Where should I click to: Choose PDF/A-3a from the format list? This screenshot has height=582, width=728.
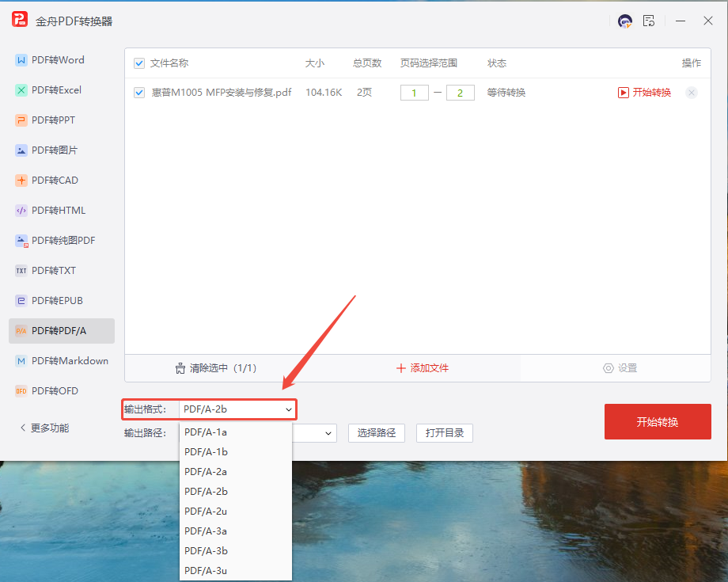pos(236,531)
